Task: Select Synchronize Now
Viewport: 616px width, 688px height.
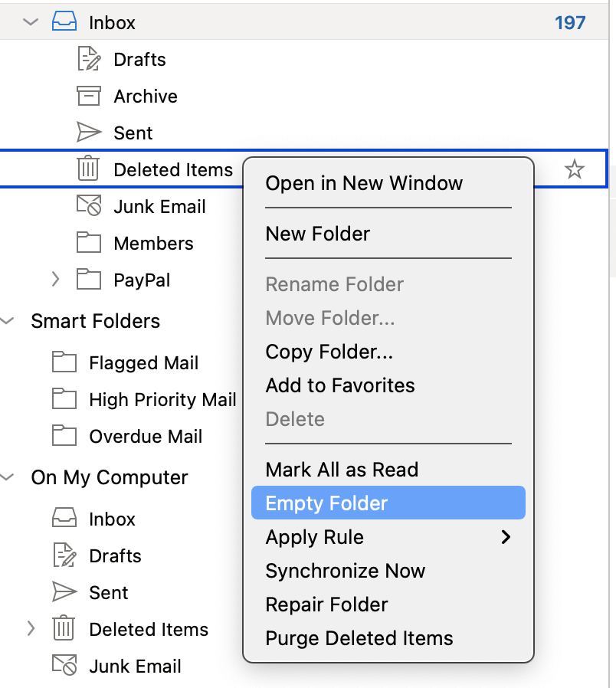Action: coord(346,571)
